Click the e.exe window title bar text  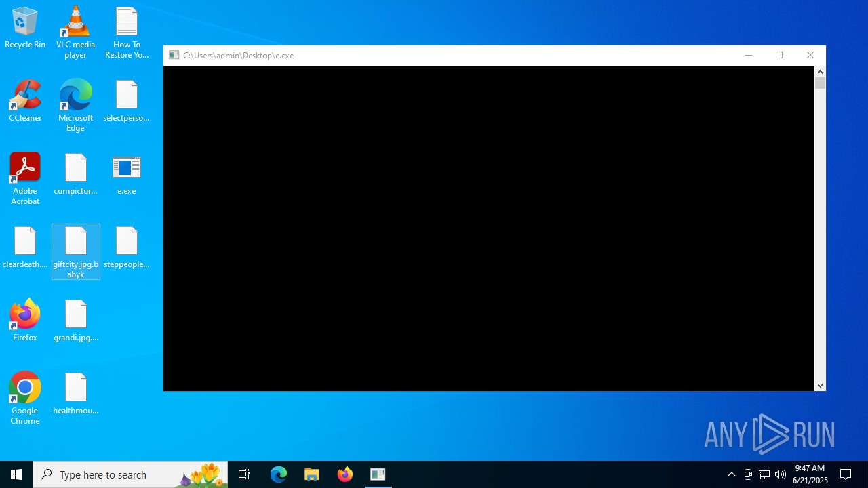tap(239, 56)
